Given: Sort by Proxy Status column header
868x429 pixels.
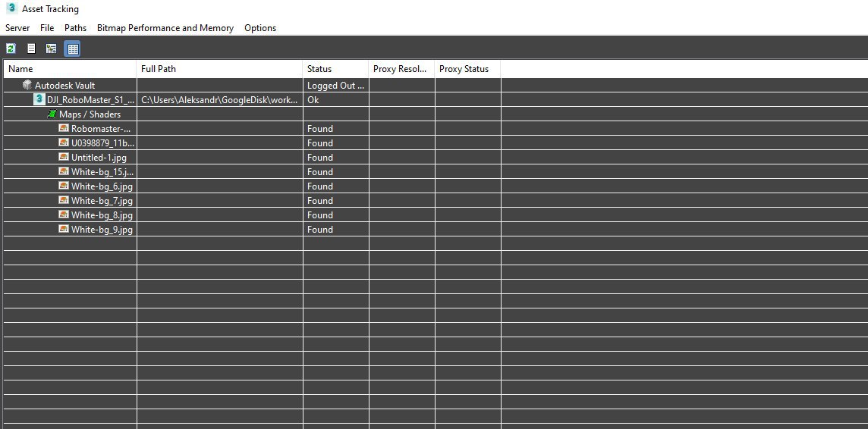Looking at the screenshot, I should (467, 69).
